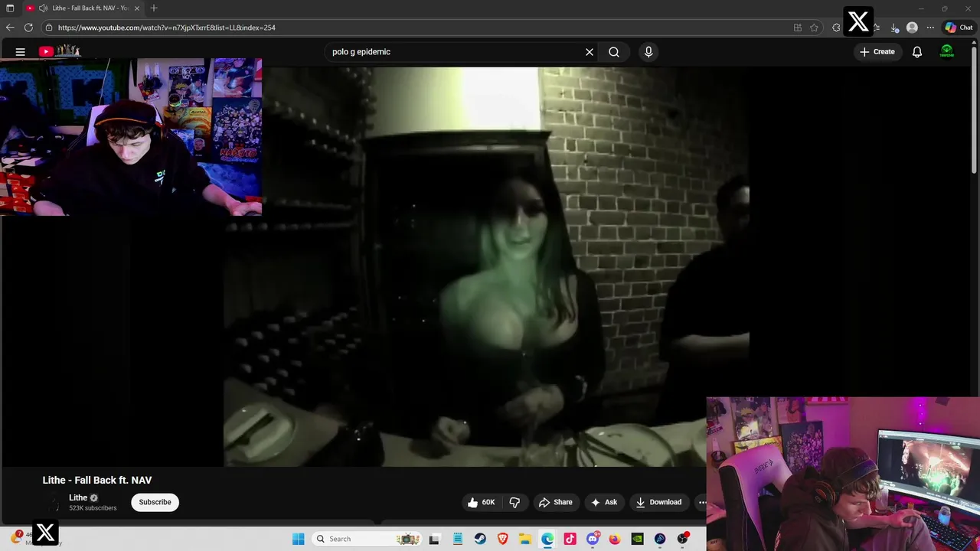
Task: Open the YouTube account avatar menu
Action: coord(947,52)
